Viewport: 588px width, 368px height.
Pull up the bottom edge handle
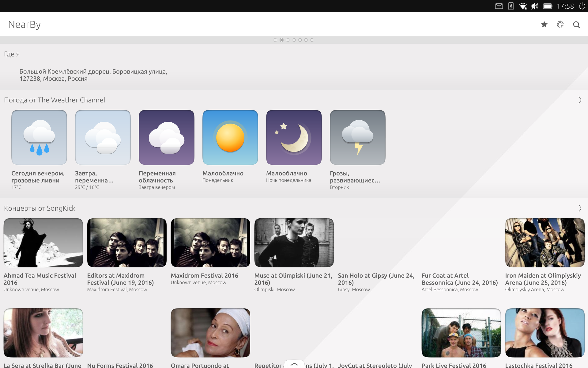pyautogui.click(x=294, y=364)
